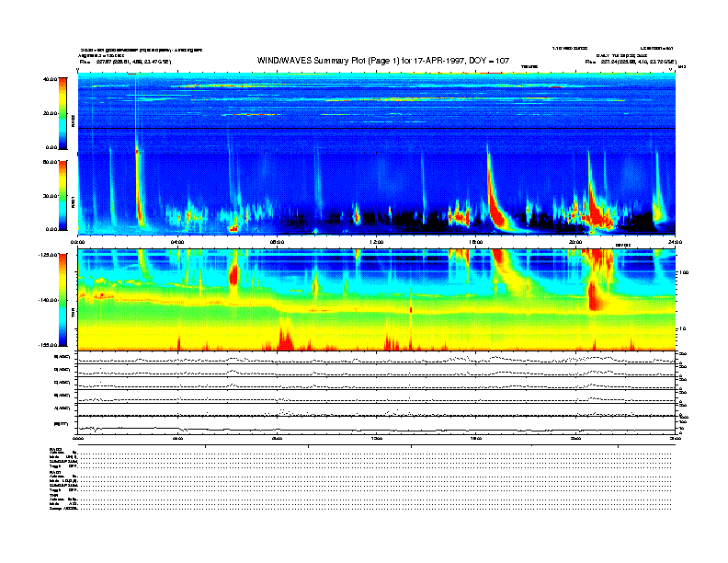This screenshot has width=728, height=563.
Task: Click the DOY = 107 text
Action: point(489,61)
